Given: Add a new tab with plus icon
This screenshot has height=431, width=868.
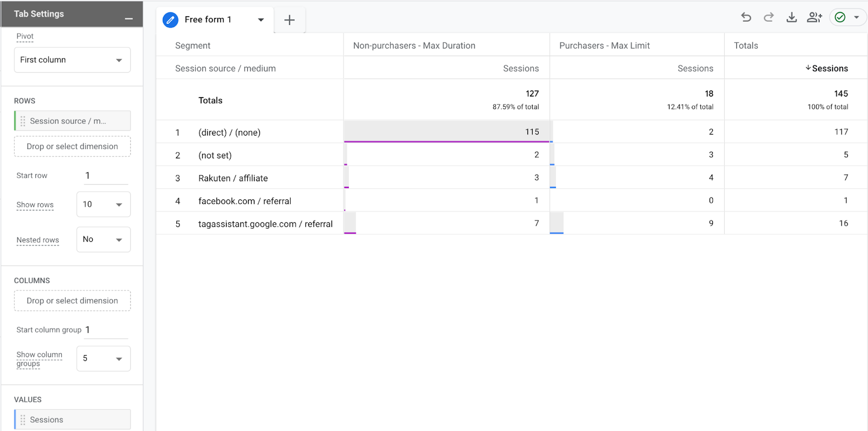Looking at the screenshot, I should coord(290,20).
